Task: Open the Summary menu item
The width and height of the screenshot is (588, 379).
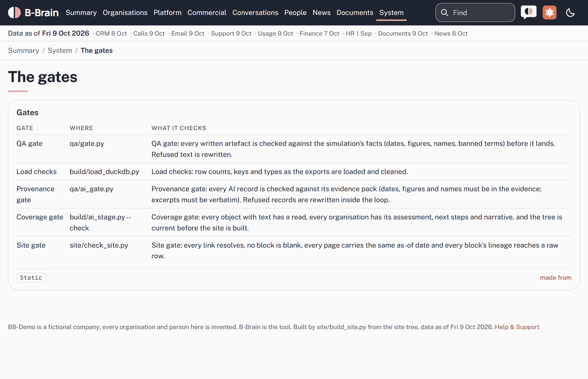Action: (81, 12)
